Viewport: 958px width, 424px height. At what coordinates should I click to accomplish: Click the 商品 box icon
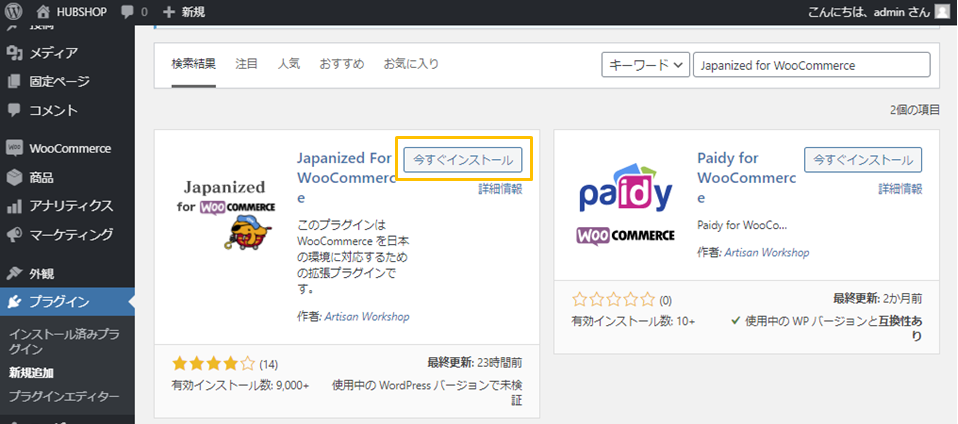[14, 177]
